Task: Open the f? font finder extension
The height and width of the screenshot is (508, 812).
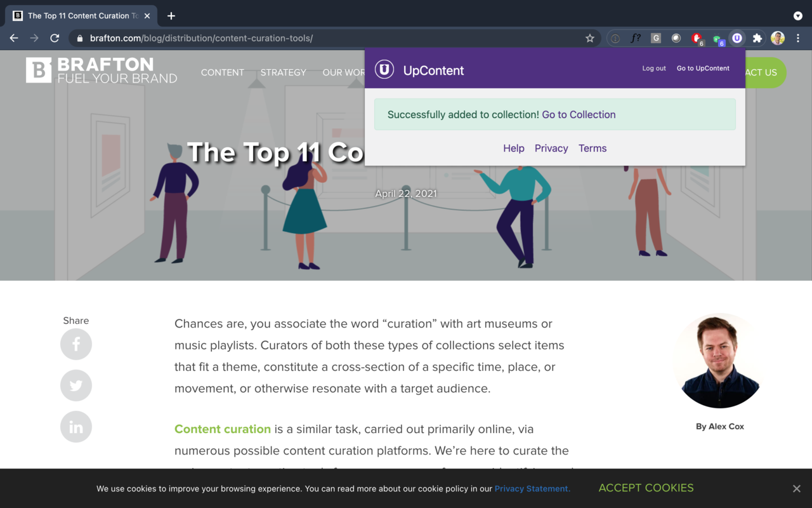Action: tap(635, 38)
